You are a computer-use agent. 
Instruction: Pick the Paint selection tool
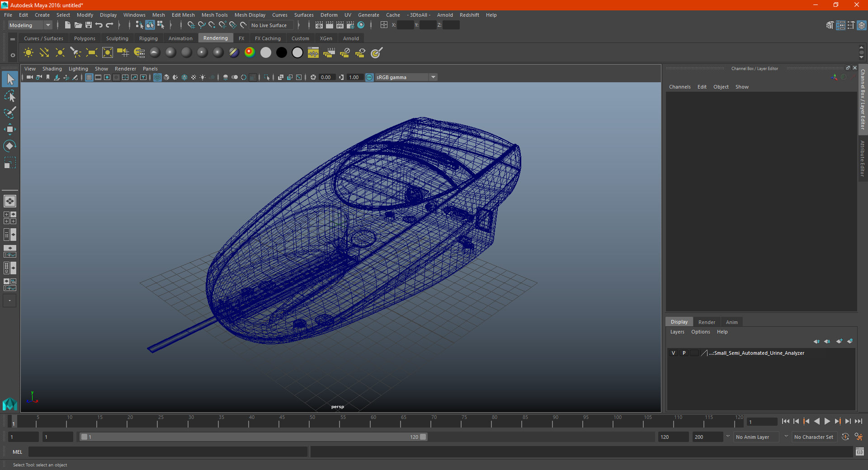(x=10, y=113)
